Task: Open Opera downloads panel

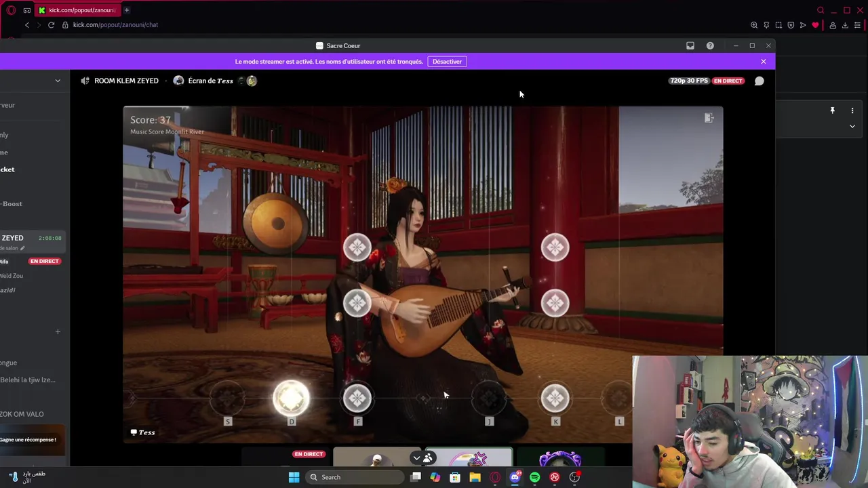Action: (845, 25)
